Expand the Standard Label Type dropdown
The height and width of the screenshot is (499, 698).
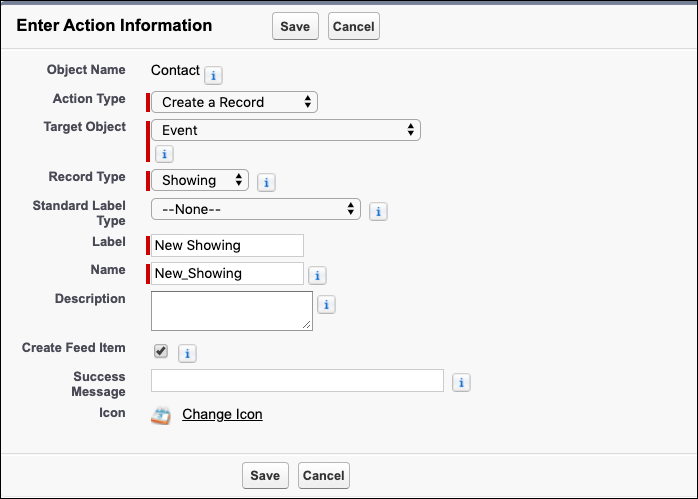tap(256, 209)
